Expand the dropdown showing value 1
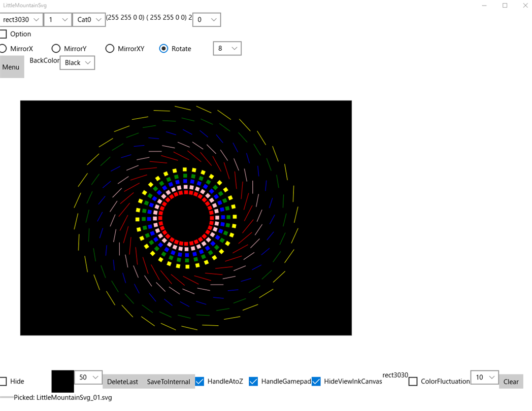532x411 pixels. (x=58, y=20)
